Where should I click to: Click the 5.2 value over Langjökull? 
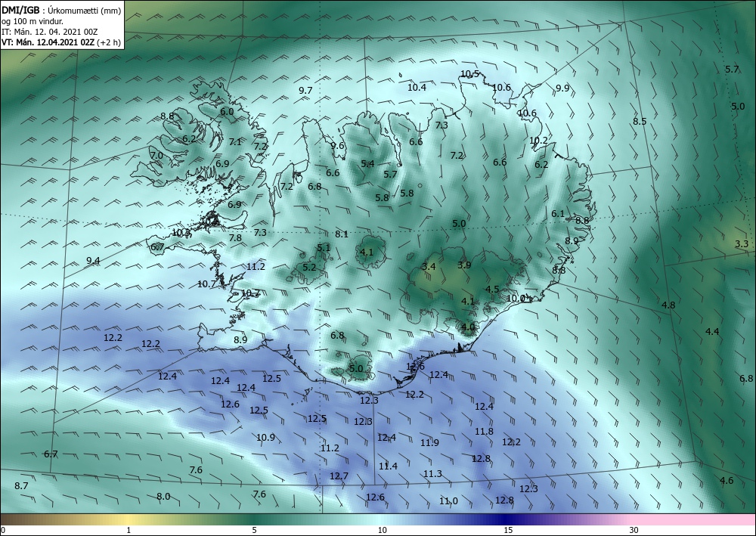[x=309, y=267]
